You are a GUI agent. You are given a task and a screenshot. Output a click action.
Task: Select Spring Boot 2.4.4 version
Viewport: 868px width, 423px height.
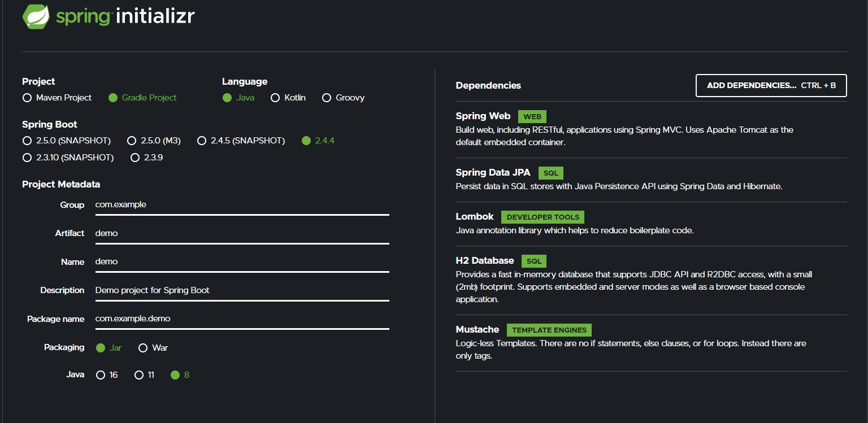tap(306, 141)
